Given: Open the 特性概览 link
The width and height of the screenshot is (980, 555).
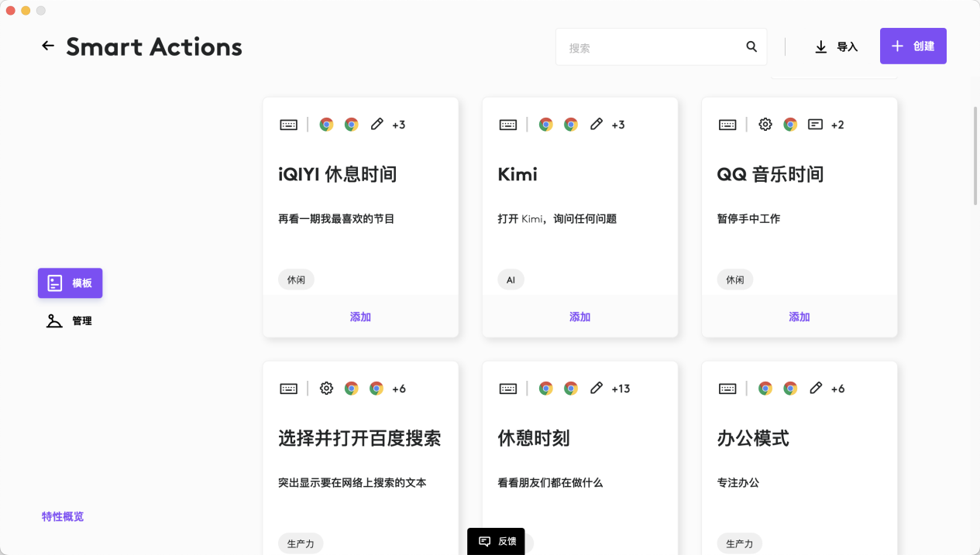Looking at the screenshot, I should pyautogui.click(x=63, y=516).
